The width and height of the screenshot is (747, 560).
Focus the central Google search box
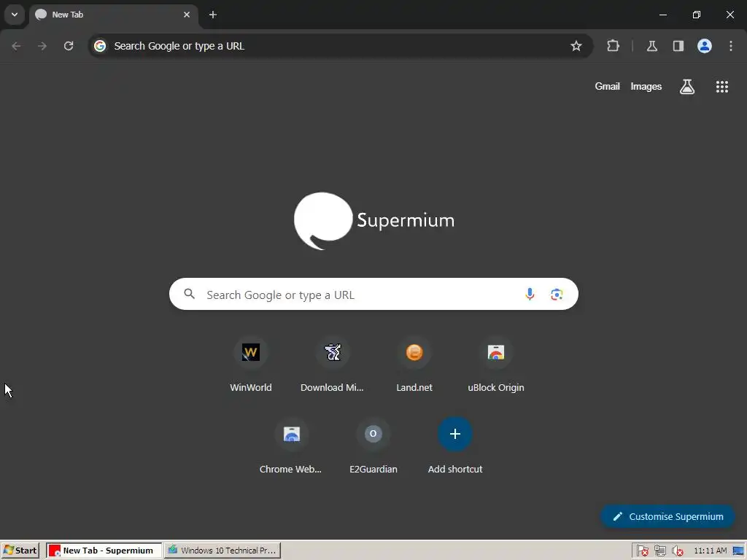(373, 294)
